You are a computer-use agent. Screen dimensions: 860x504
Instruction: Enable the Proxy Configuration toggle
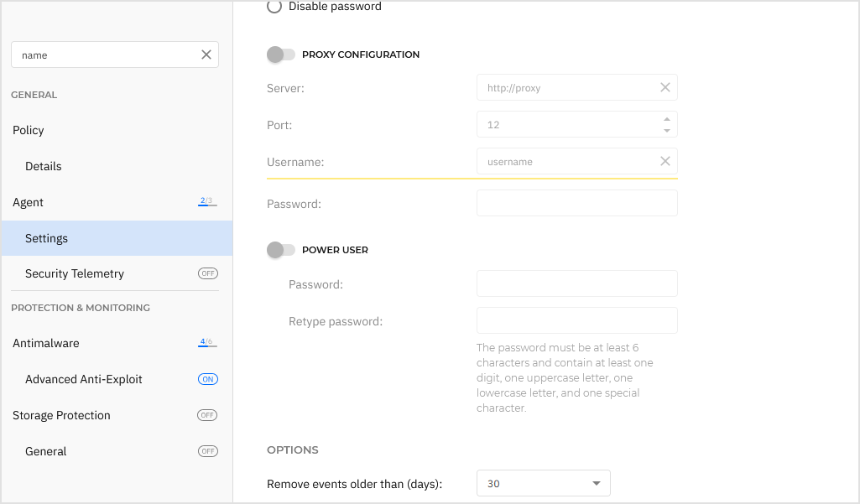pyautogui.click(x=281, y=55)
